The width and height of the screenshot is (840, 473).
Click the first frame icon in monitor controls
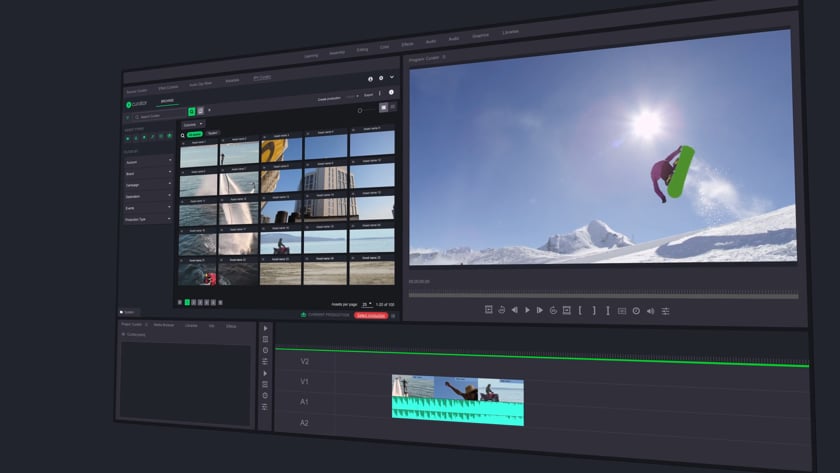(489, 310)
